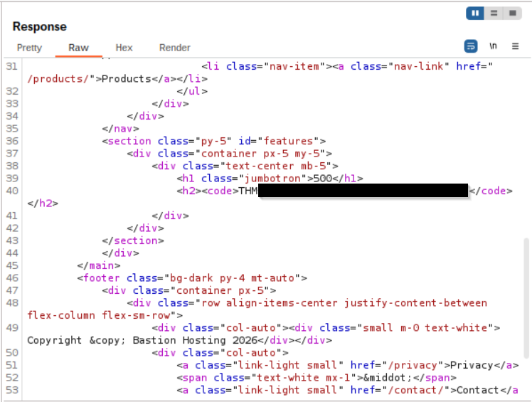The height and width of the screenshot is (402, 532).
Task: Click the "/products/" href value
Action: point(61,79)
